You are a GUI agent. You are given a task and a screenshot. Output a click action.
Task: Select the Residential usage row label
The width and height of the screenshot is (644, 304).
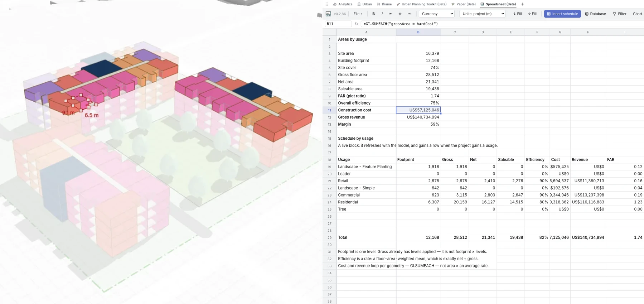[366, 202]
